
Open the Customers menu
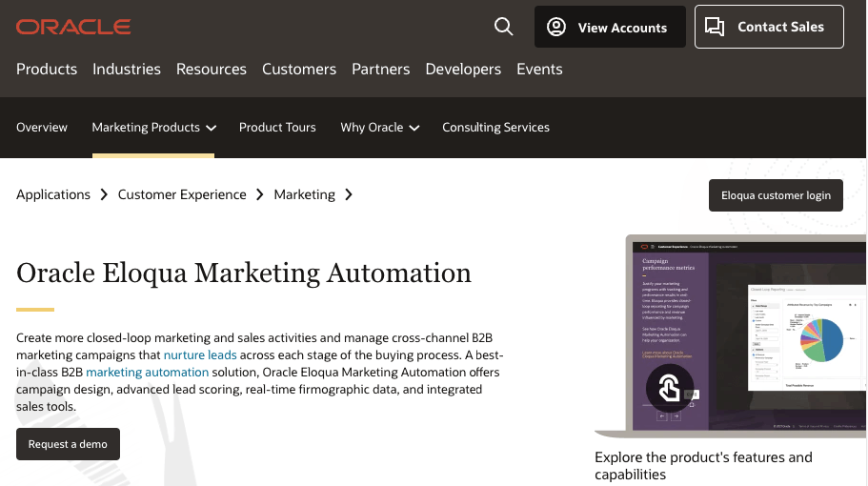pyautogui.click(x=299, y=70)
